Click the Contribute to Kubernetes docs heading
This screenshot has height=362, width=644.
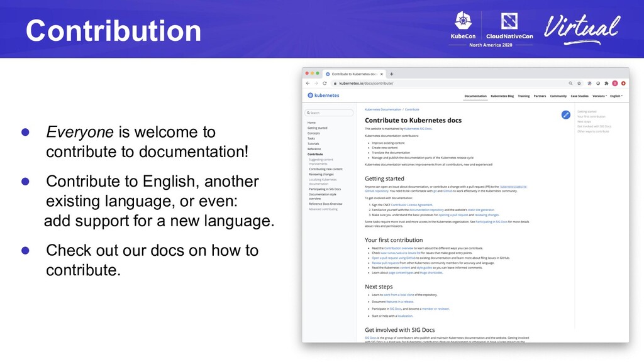(413, 120)
